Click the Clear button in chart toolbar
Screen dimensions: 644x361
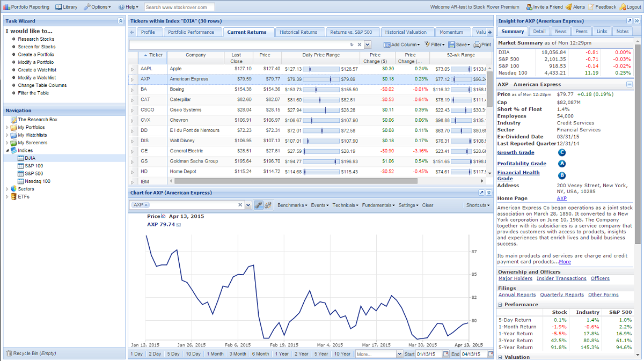pyautogui.click(x=428, y=205)
